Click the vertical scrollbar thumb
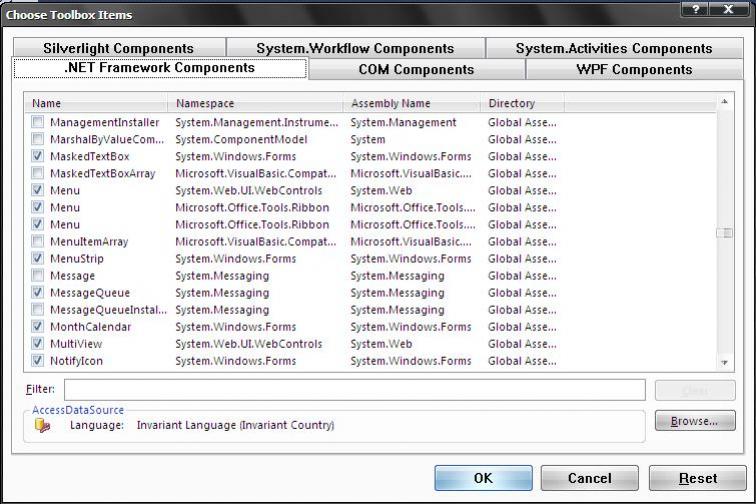 tap(724, 233)
